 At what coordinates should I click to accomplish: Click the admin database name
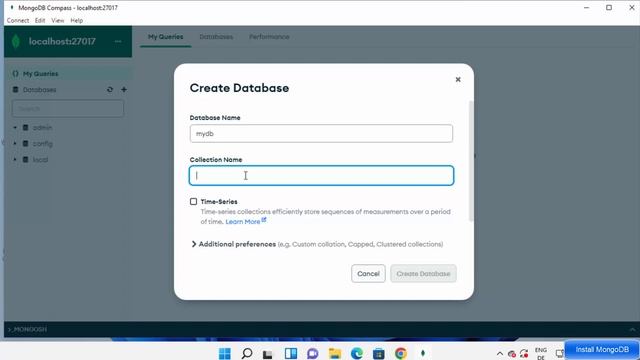pyautogui.click(x=42, y=128)
